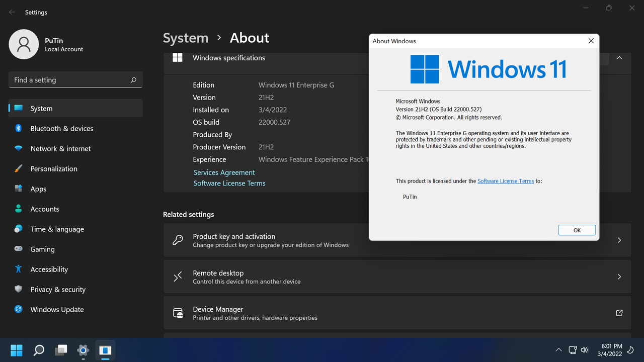The height and width of the screenshot is (362, 644).
Task: Click the key icon for Product activation
Action: [x=178, y=240]
